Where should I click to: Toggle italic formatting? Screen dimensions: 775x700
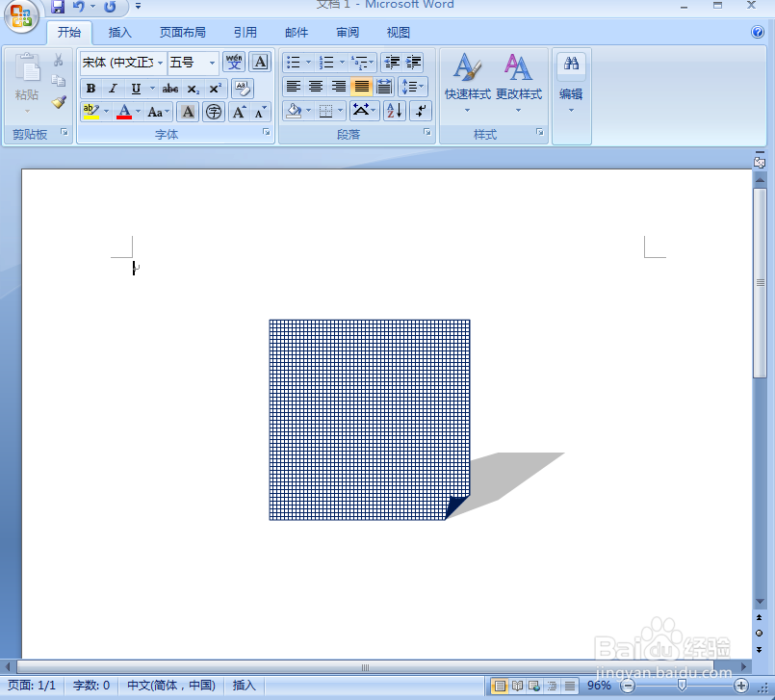click(x=114, y=89)
